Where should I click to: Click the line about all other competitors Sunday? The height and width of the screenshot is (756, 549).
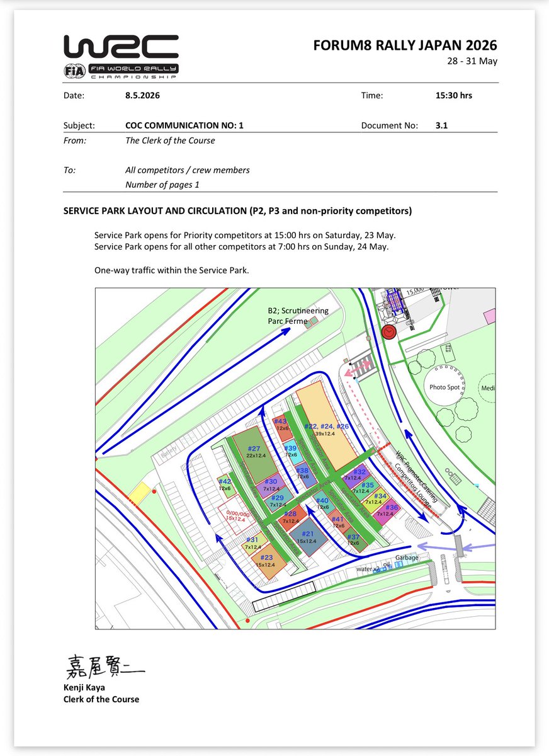pos(241,246)
